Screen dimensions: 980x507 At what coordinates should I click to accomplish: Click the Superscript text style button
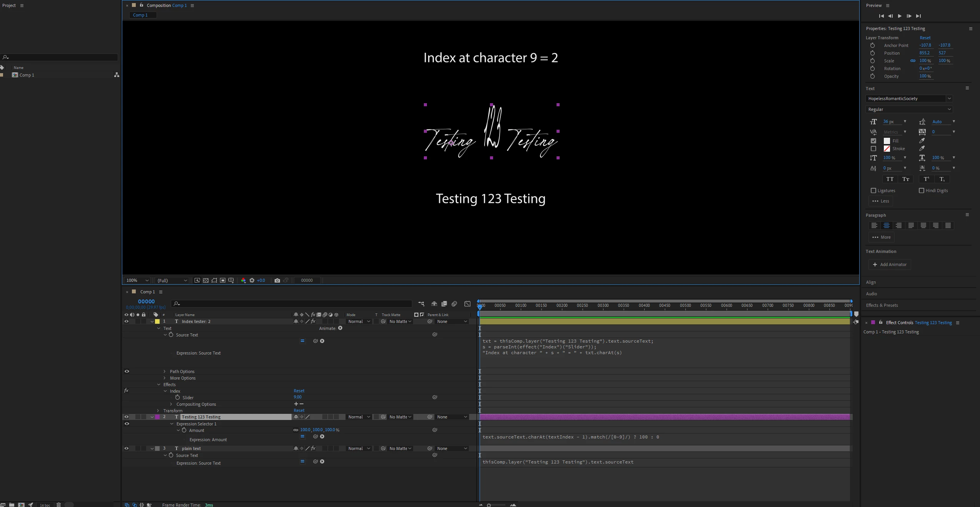(x=926, y=179)
